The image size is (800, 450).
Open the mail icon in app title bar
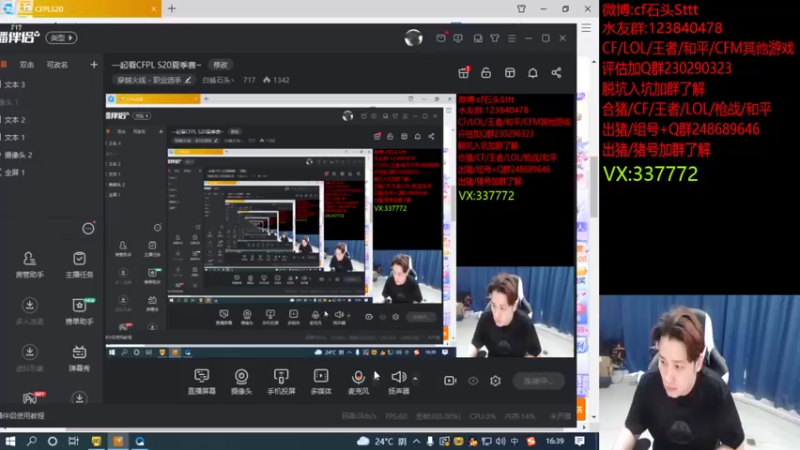coord(441,38)
